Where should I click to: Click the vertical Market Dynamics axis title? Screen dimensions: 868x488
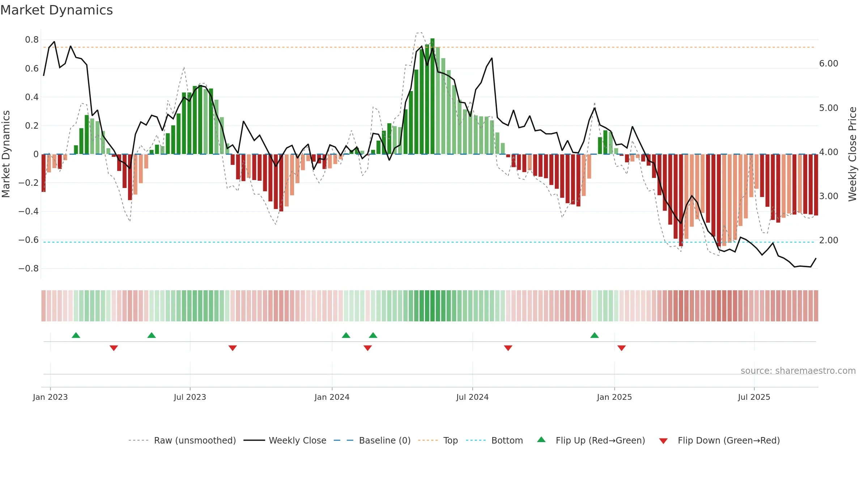6,154
